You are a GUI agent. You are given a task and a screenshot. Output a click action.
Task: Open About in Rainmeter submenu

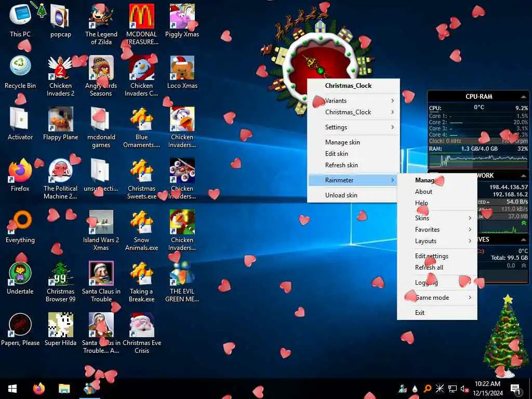437,192
